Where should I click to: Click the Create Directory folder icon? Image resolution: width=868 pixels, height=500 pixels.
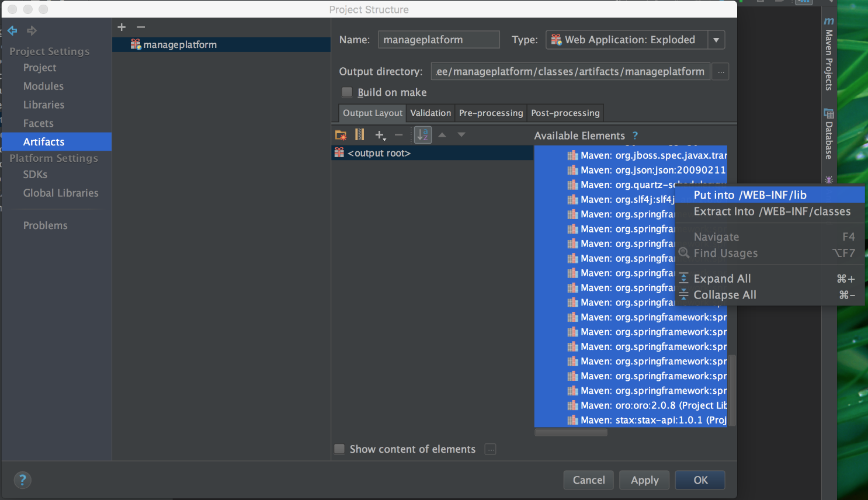click(341, 135)
